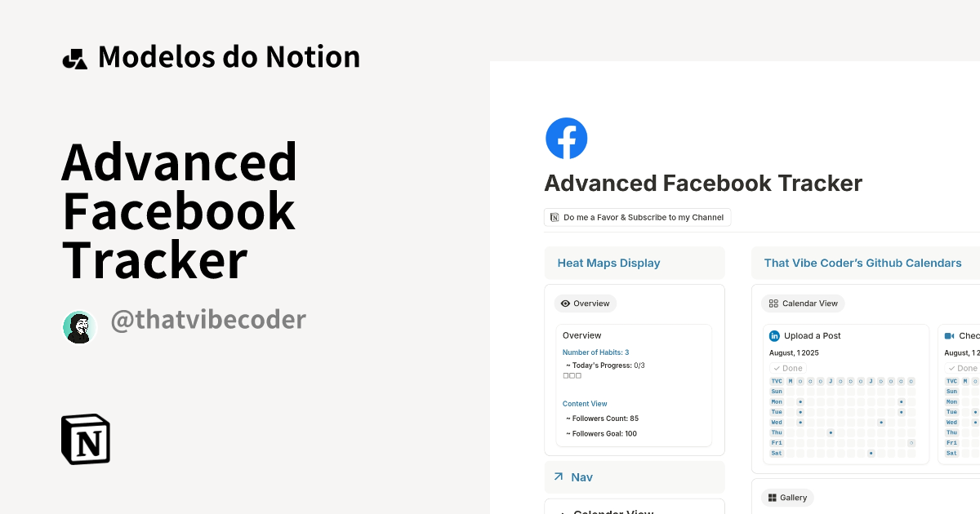Toggle Done on the Check card tracker
Viewport: 980px width, 514px height.
[962, 368]
